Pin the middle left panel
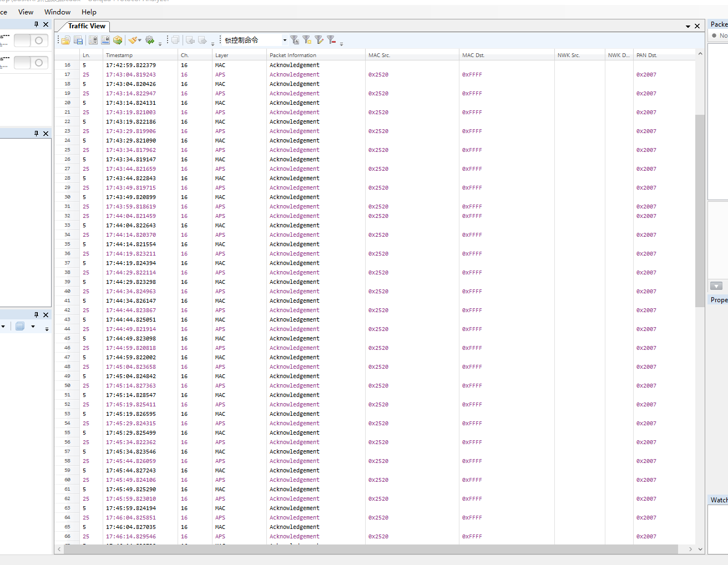 coord(37,134)
